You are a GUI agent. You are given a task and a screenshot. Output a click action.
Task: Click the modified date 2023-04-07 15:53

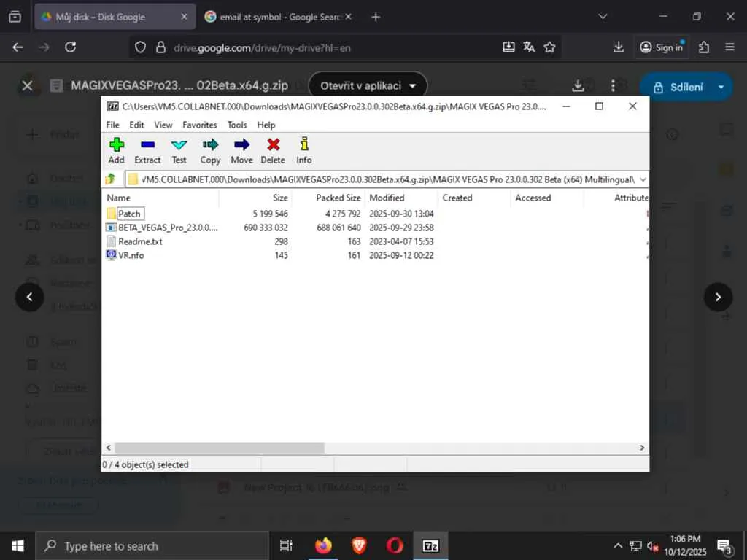click(401, 241)
